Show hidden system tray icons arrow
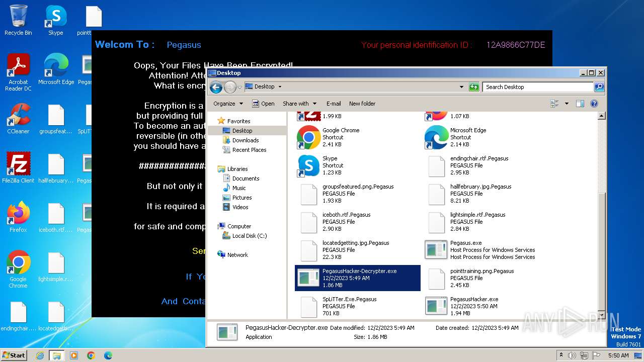The width and height of the screenshot is (644, 362). pyautogui.click(x=561, y=355)
